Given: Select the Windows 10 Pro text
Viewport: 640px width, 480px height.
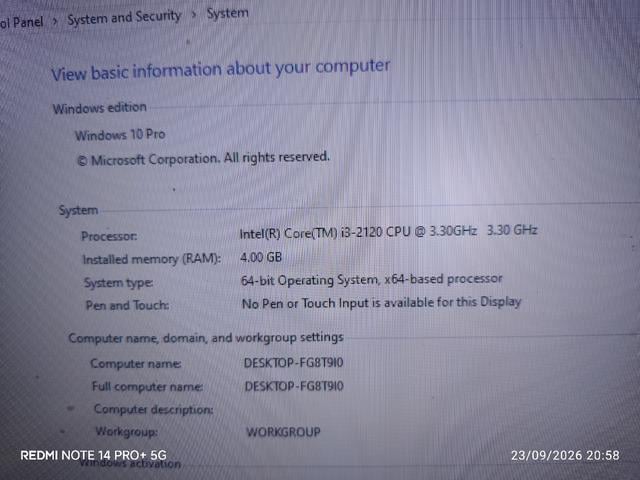Looking at the screenshot, I should pos(120,135).
